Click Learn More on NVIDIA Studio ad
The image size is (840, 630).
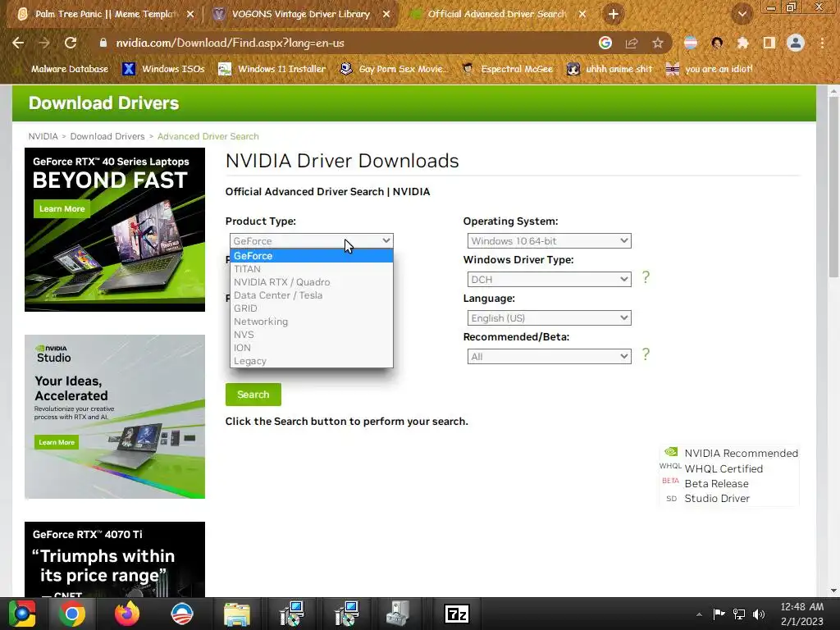(57, 442)
